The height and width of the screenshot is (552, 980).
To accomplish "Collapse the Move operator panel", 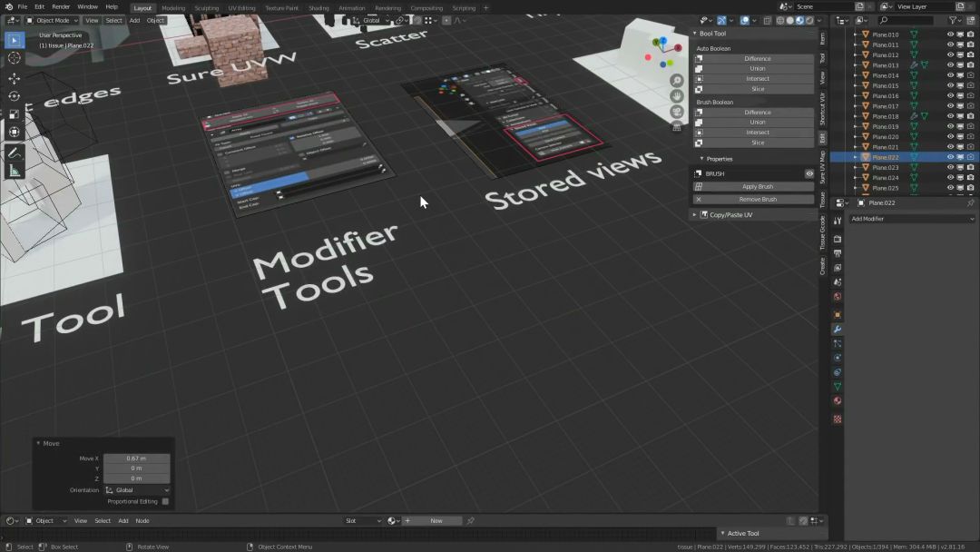I will pos(38,443).
